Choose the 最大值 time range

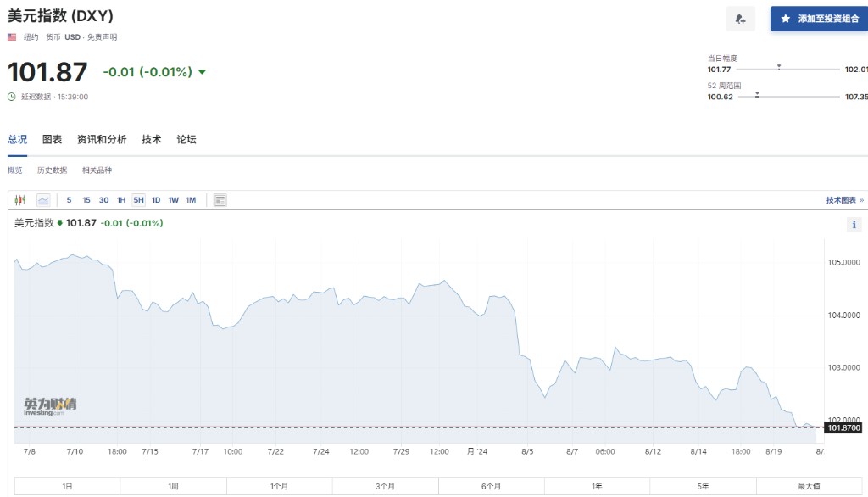(x=809, y=487)
